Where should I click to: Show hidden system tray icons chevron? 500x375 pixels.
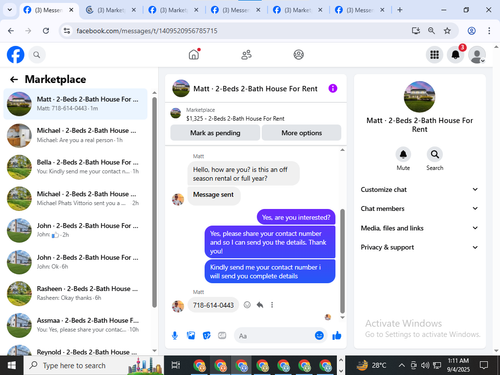402,365
